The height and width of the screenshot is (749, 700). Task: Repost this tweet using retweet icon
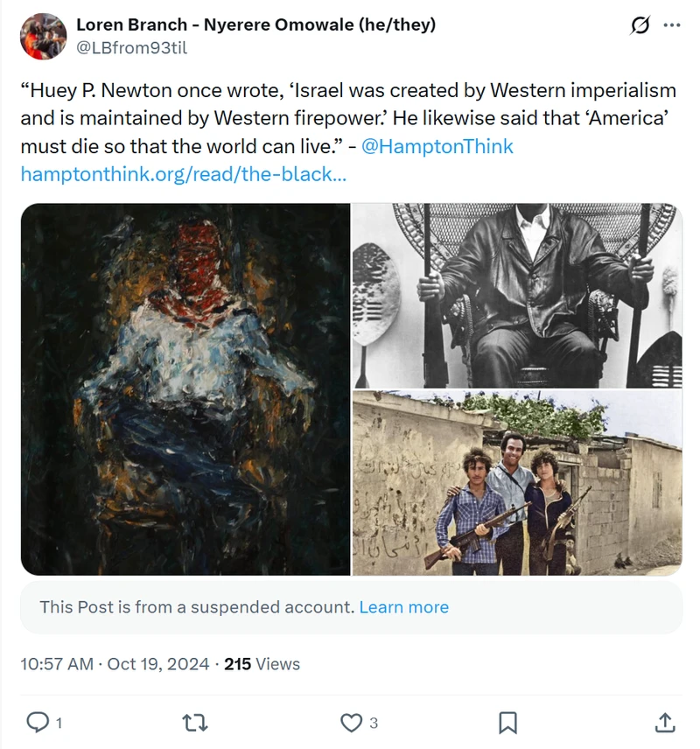coord(195,723)
